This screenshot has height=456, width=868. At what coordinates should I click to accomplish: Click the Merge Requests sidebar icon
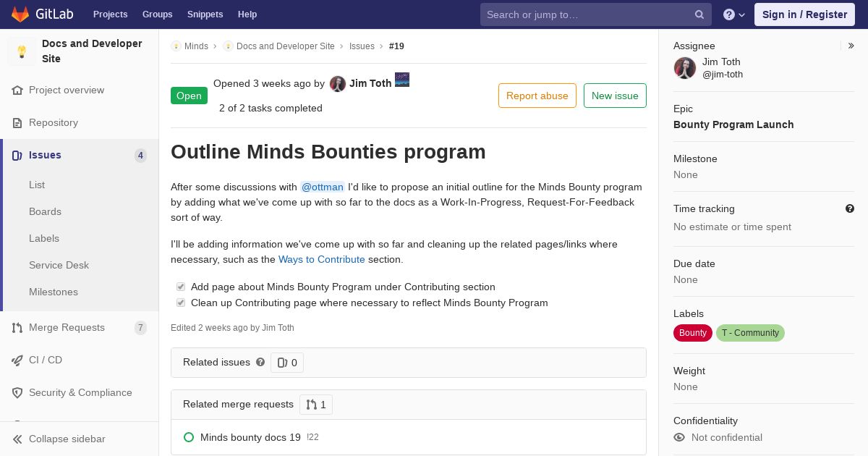[17, 328]
